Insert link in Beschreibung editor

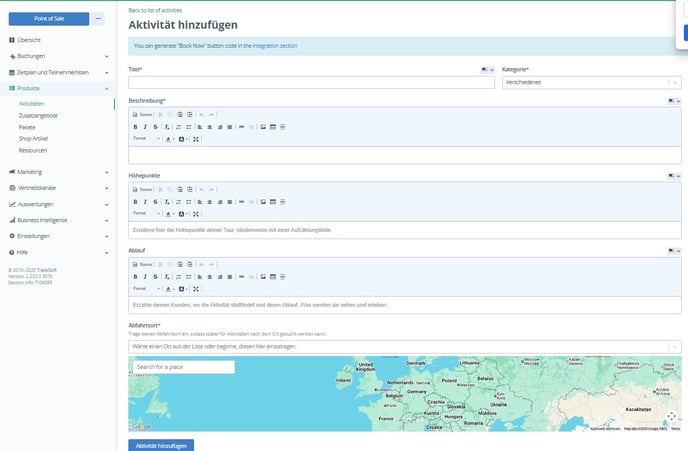coord(241,127)
